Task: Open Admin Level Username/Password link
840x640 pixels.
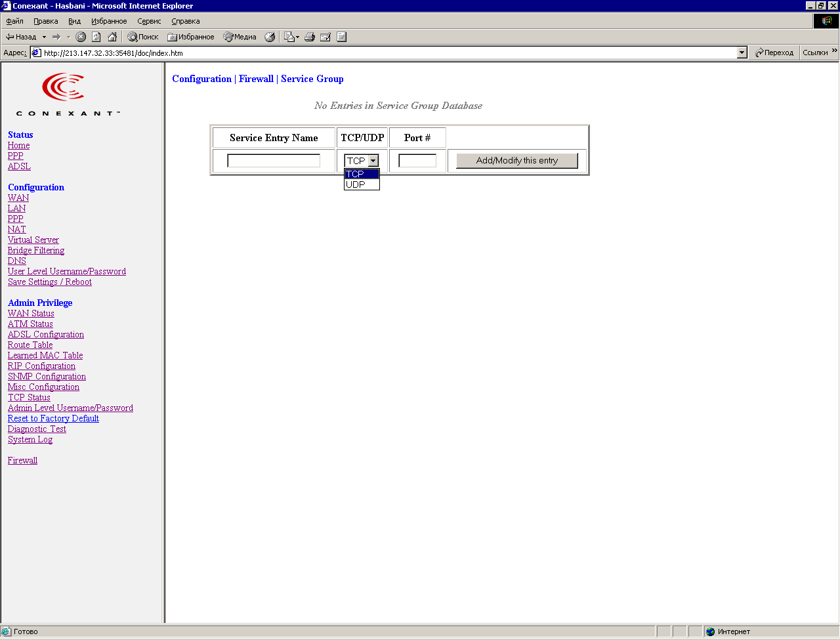Action: pyautogui.click(x=70, y=408)
